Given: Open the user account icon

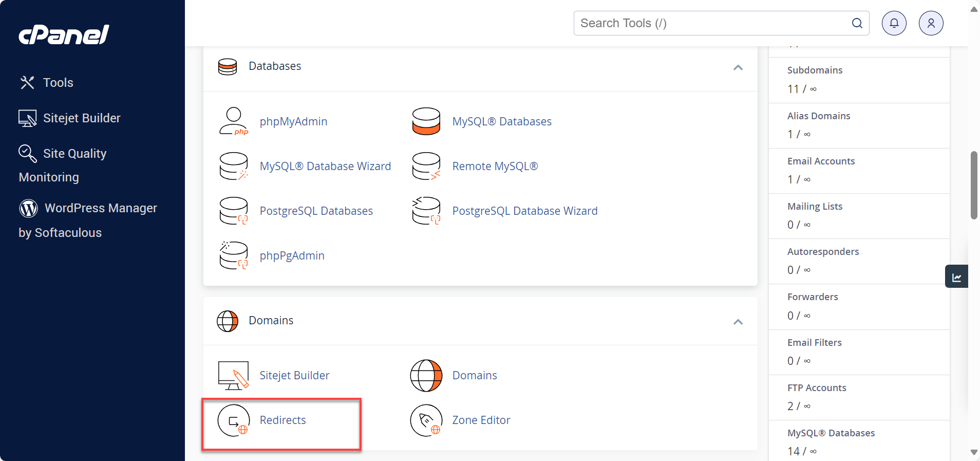Looking at the screenshot, I should click(x=931, y=23).
